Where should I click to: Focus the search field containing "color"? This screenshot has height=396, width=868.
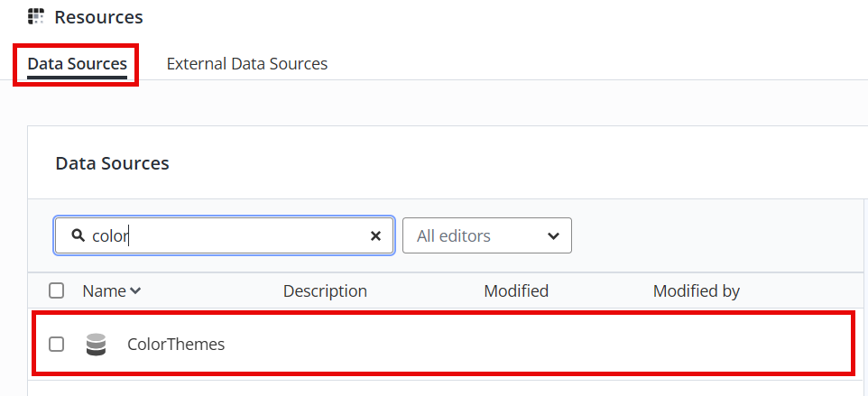[x=224, y=235]
